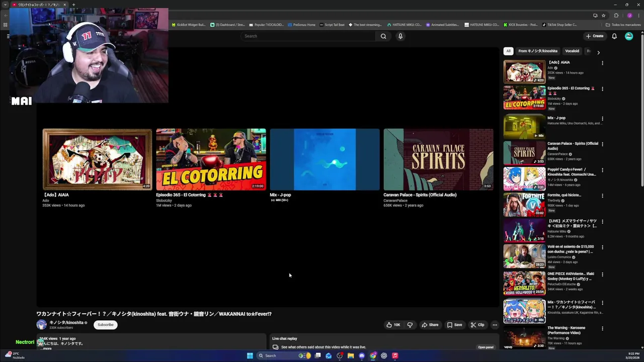
Task: Open Mix - ワカンナイト☆フィーバー sidebar playlist
Action: point(572,305)
